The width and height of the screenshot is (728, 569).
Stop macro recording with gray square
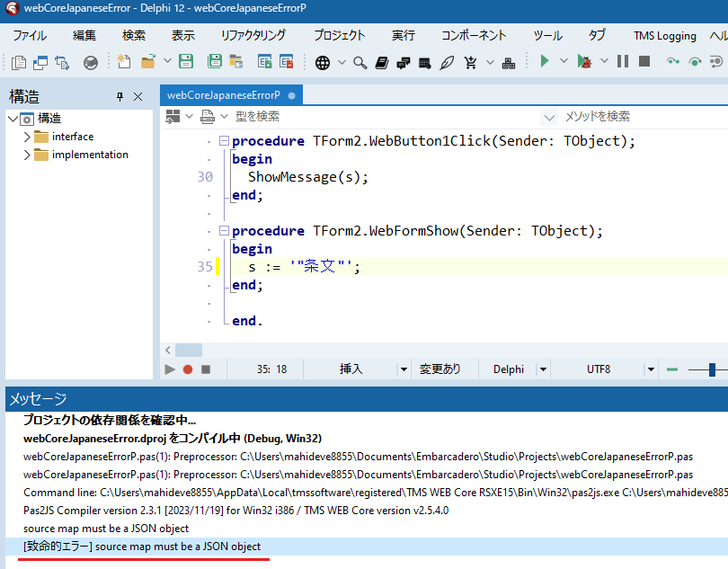tap(206, 369)
